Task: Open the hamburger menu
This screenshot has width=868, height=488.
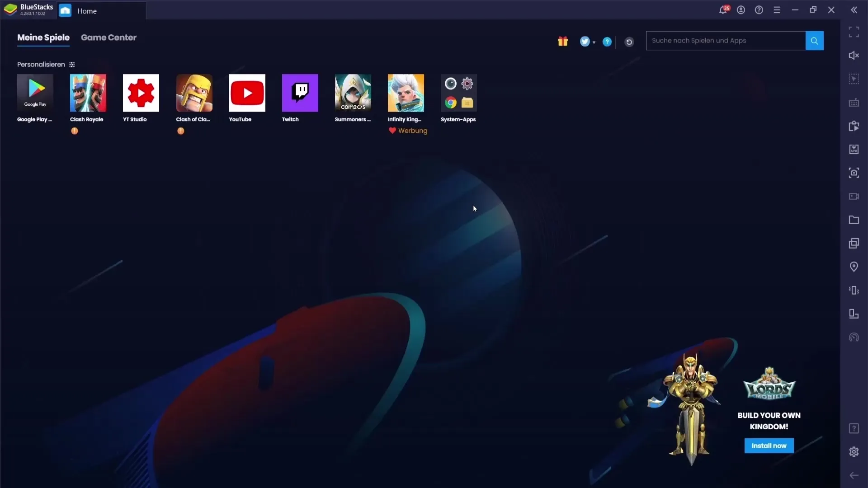Action: (777, 10)
